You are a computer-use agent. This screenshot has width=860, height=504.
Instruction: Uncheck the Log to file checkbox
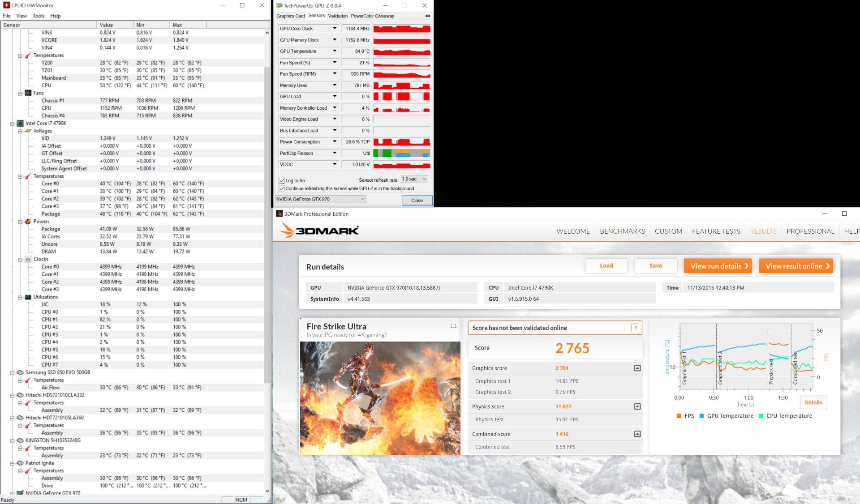(282, 180)
